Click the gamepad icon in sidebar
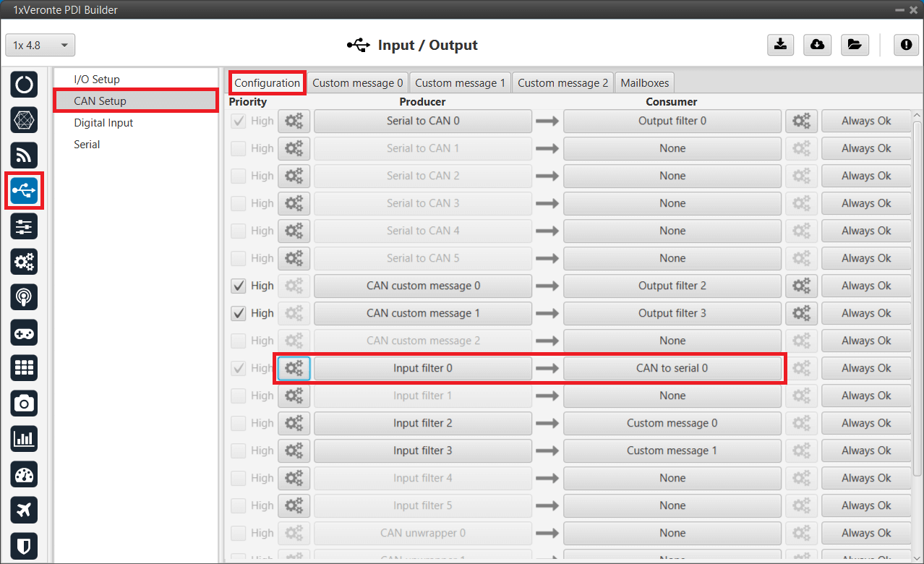Viewport: 924px width, 564px height. (24, 333)
